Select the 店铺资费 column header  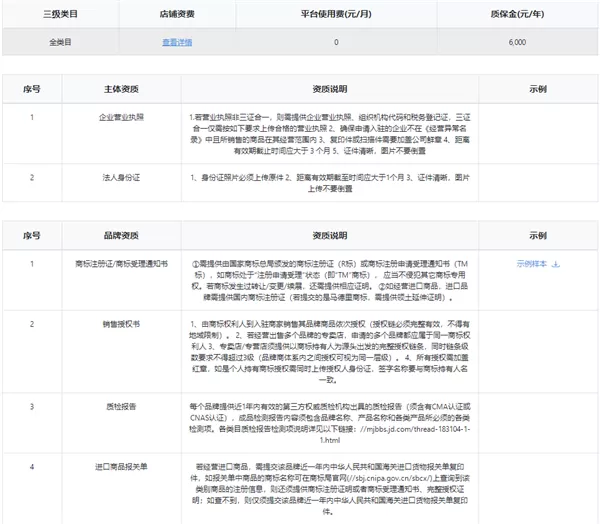(x=177, y=14)
